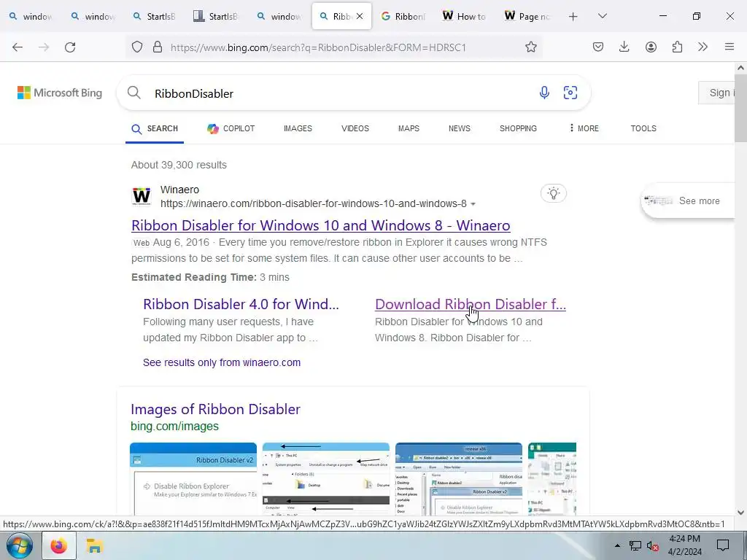Open the notifications action center icon

pyautogui.click(x=723, y=545)
